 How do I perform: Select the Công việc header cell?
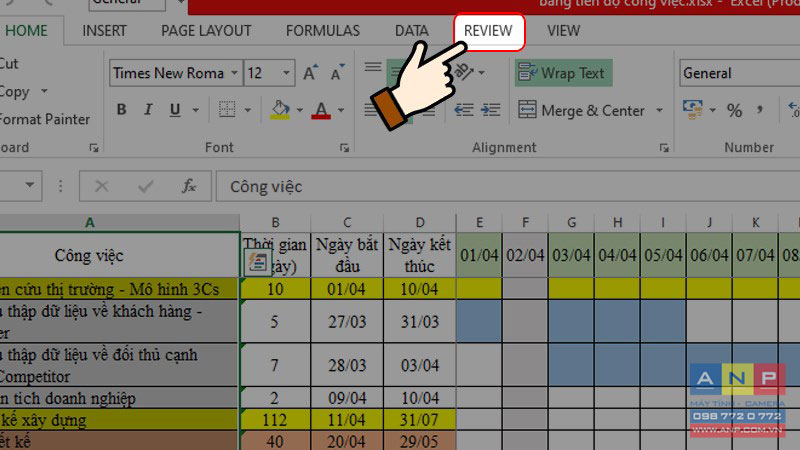coord(119,255)
